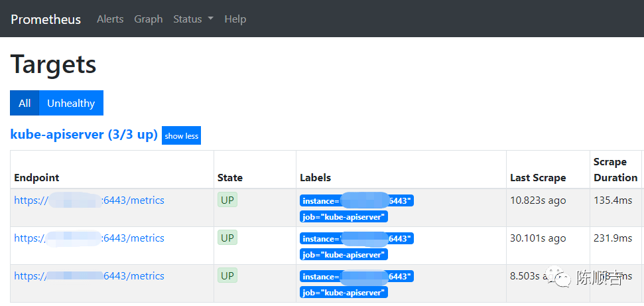Go to the Alerts page
This screenshot has width=644, height=306.
(x=110, y=19)
